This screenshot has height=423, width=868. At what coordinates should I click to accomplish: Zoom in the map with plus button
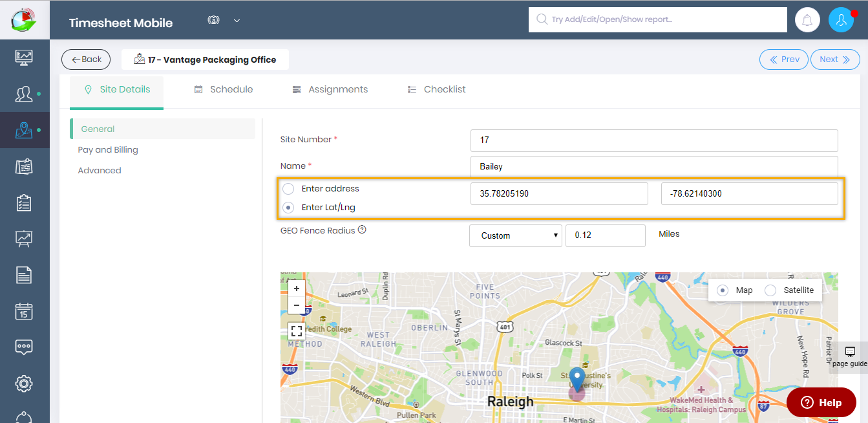click(x=297, y=288)
